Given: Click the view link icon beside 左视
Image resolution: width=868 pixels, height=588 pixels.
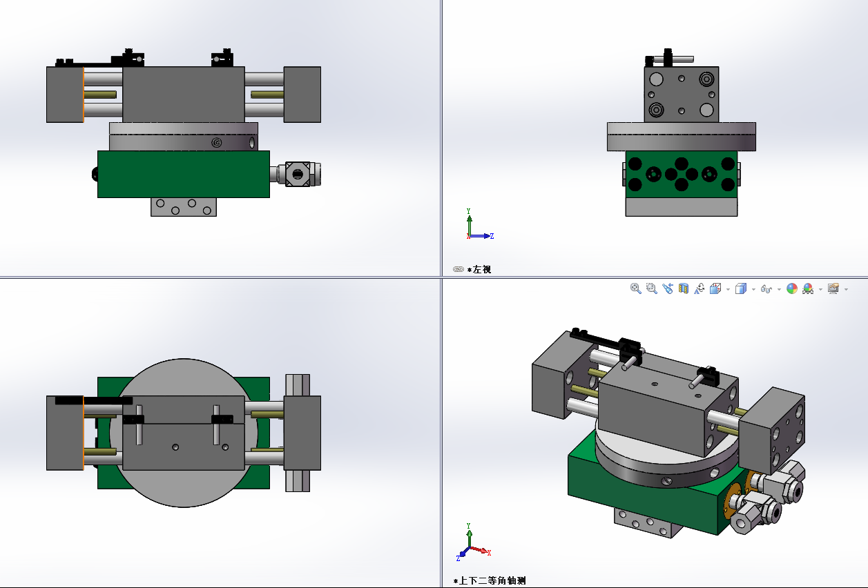Looking at the screenshot, I should 458,269.
